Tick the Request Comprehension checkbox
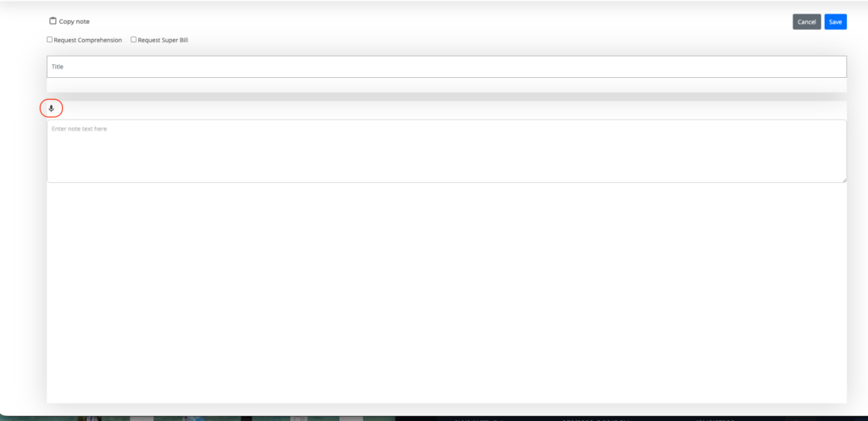This screenshot has height=421, width=868. (50, 40)
